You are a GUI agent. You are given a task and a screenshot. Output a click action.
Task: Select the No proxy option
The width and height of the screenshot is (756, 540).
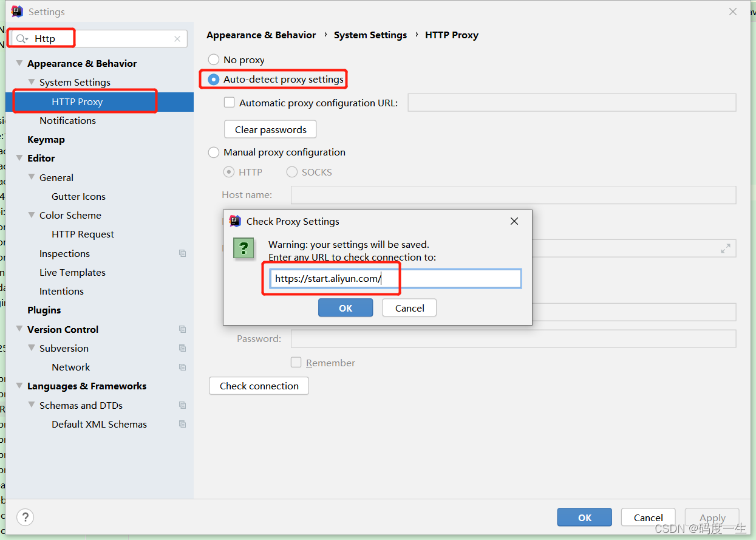click(214, 60)
